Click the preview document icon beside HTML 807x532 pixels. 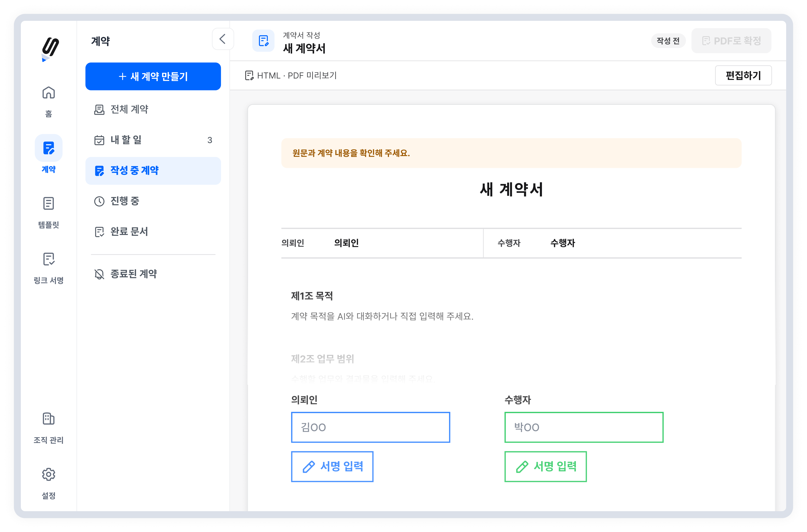coord(249,75)
